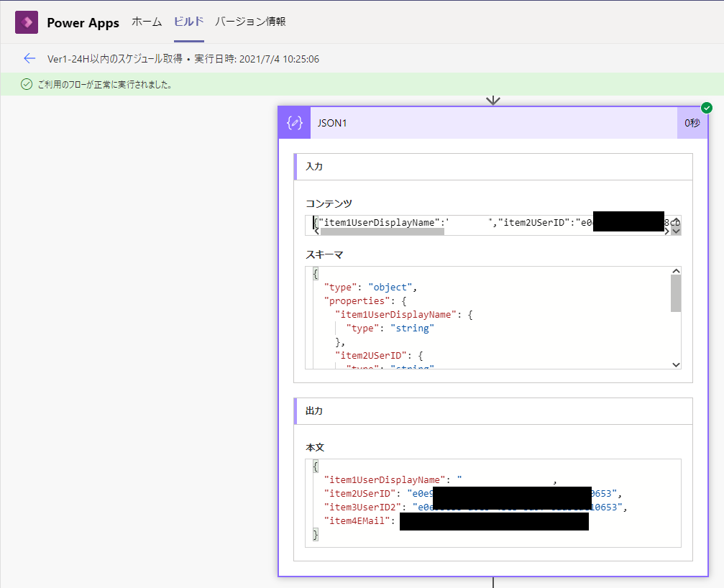Click "item2USerID" in the schema
The width and height of the screenshot is (724, 588).
(371, 355)
